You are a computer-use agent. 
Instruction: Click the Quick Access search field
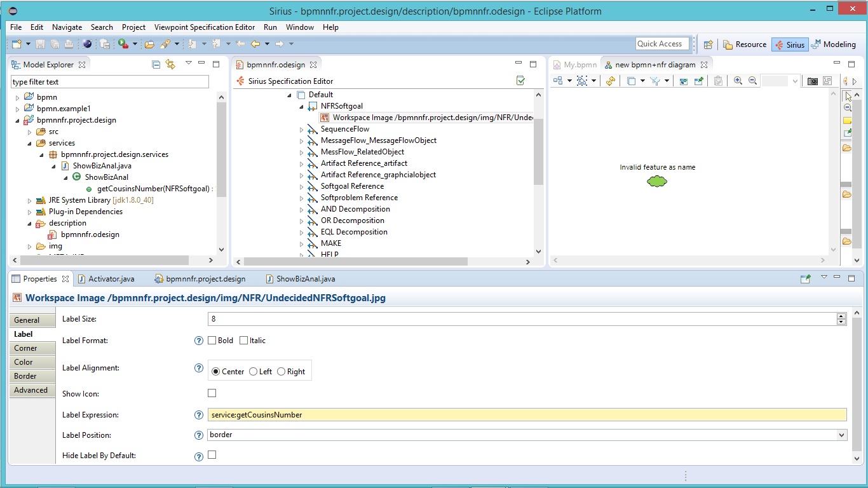[662, 44]
